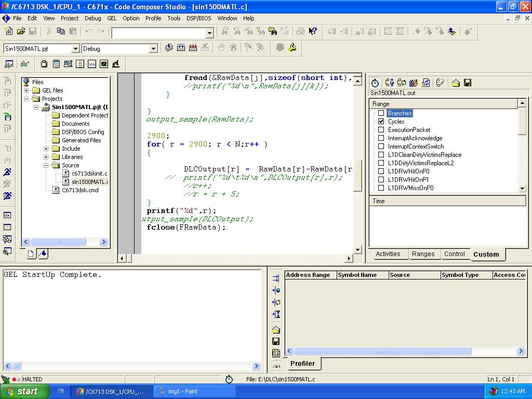532x399 pixels.
Task: Open the DSP/BIOS menu
Action: pos(199,18)
